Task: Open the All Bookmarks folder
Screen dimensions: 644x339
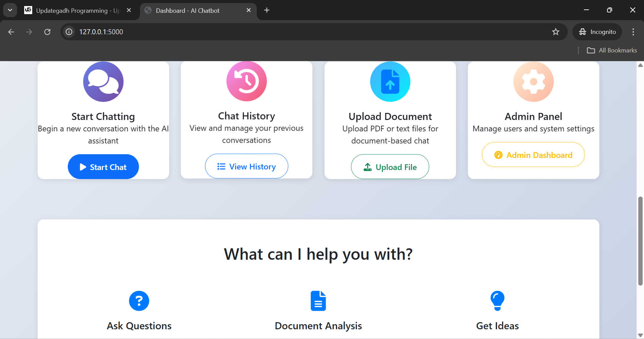Action: [612, 50]
